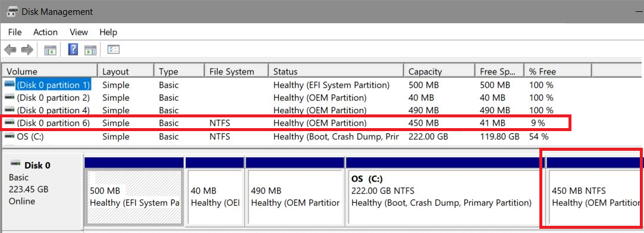The image size is (644, 233).
Task: Click the Disk Management title bar icon
Action: 12,11
